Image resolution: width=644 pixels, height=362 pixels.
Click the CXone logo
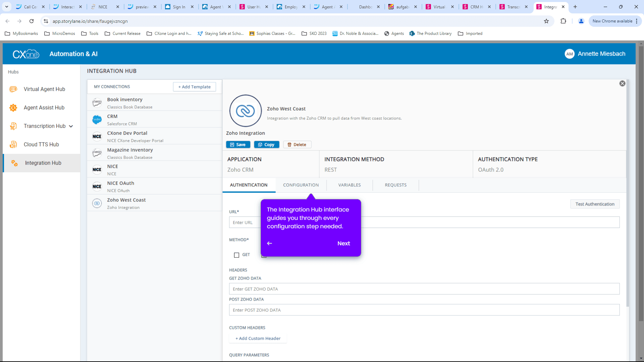coord(26,54)
